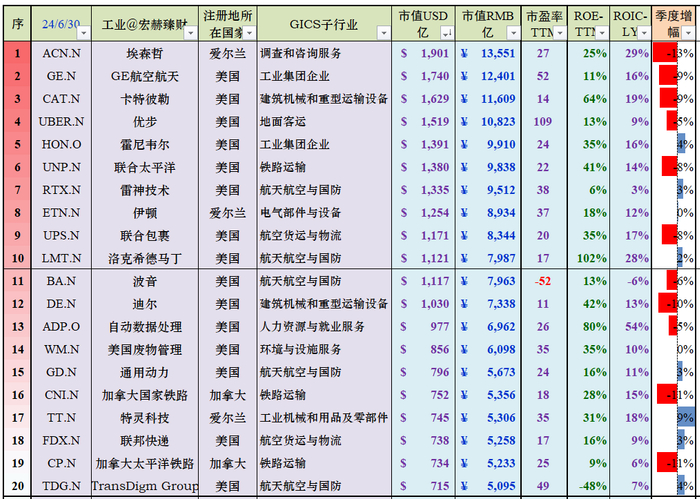Click company name 波音
This screenshot has width=700, height=499.
[145, 281]
